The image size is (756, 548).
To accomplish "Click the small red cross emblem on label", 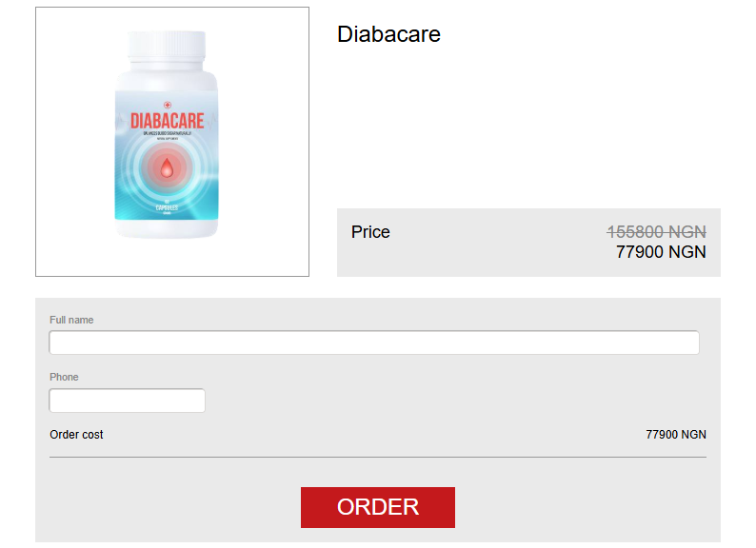I will tap(168, 105).
